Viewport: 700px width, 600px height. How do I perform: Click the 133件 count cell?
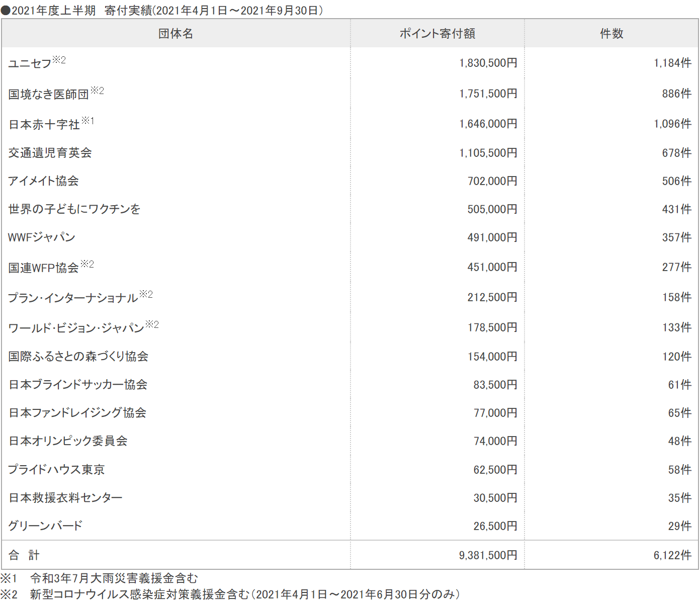click(677, 327)
